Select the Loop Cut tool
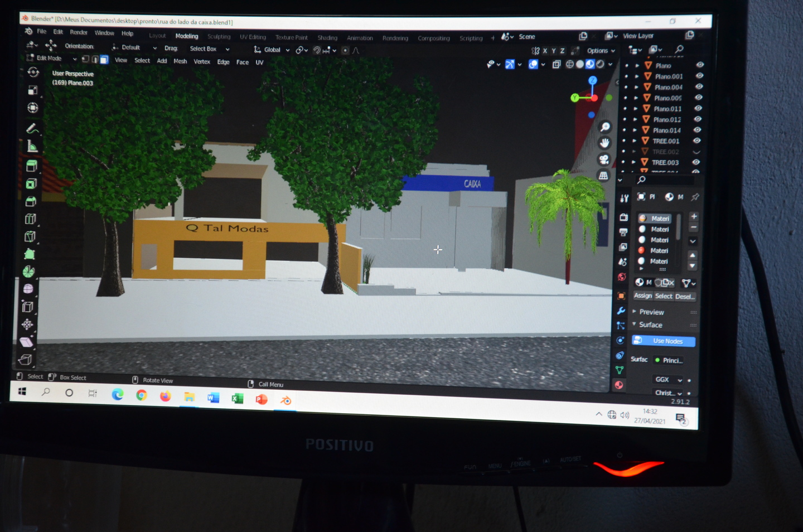 click(x=30, y=219)
